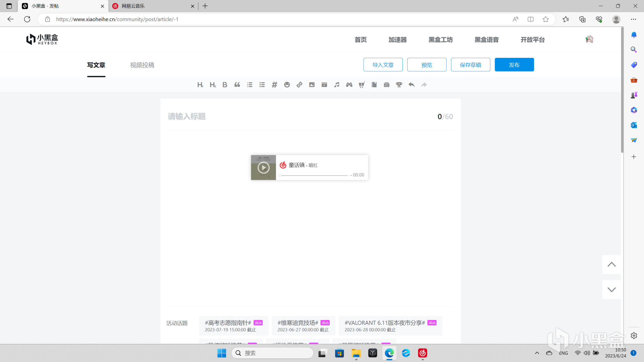644x362 pixels.
Task: Open the 黑盒工坊 navigation menu item
Action: pos(441,40)
